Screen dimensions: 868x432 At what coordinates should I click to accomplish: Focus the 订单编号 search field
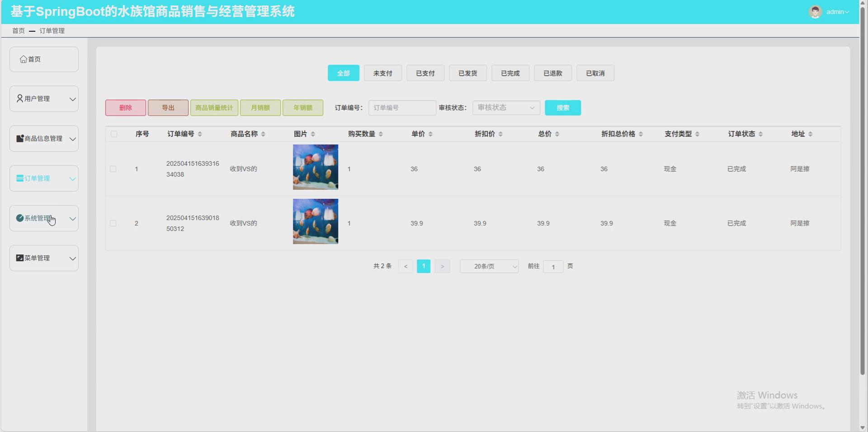click(402, 108)
